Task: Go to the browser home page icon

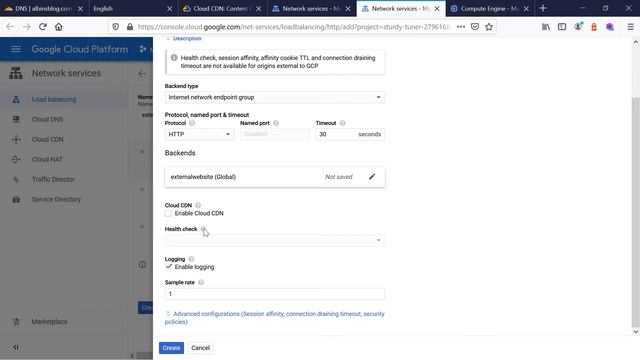Action: (59, 27)
